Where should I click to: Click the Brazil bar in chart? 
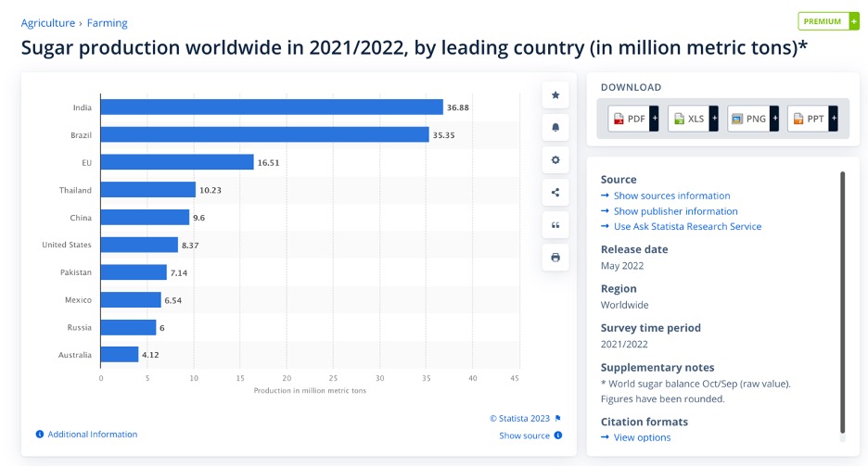[x=264, y=134]
